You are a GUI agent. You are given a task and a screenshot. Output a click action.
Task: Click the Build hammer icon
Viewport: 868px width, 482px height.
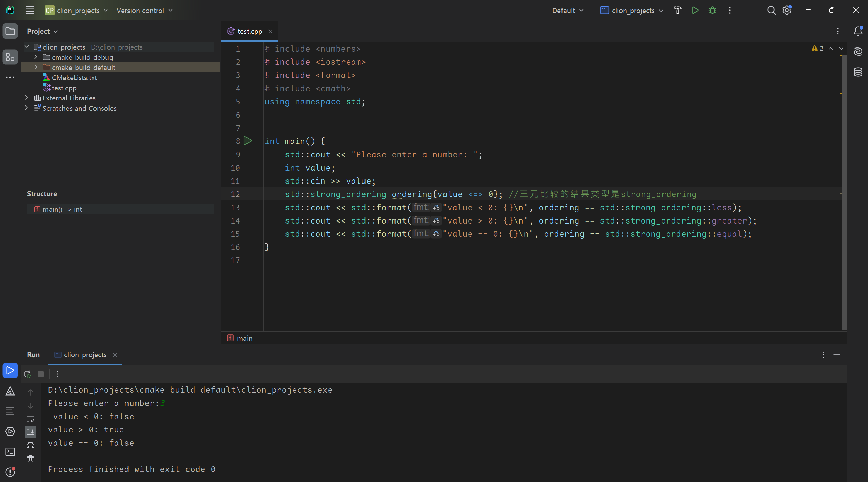click(677, 11)
